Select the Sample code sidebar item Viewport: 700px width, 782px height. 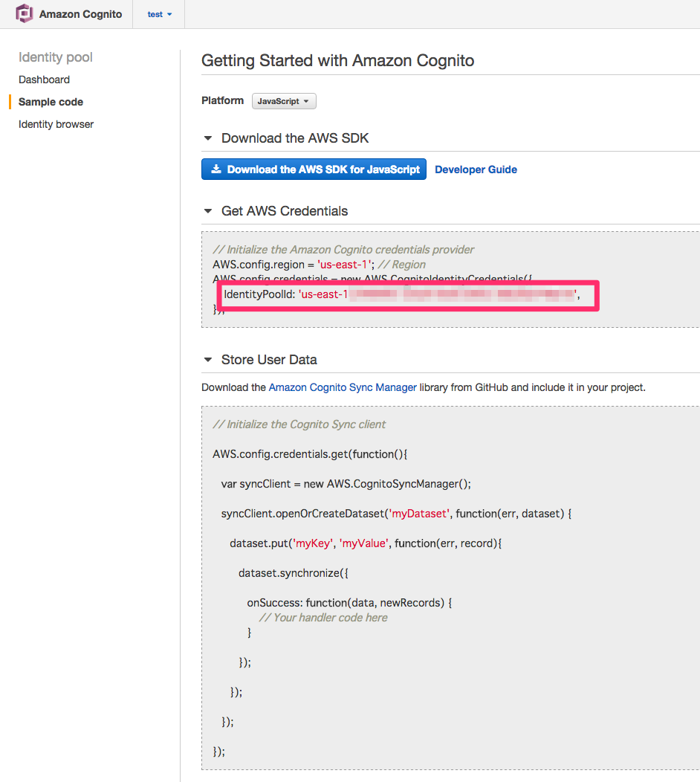(x=51, y=102)
